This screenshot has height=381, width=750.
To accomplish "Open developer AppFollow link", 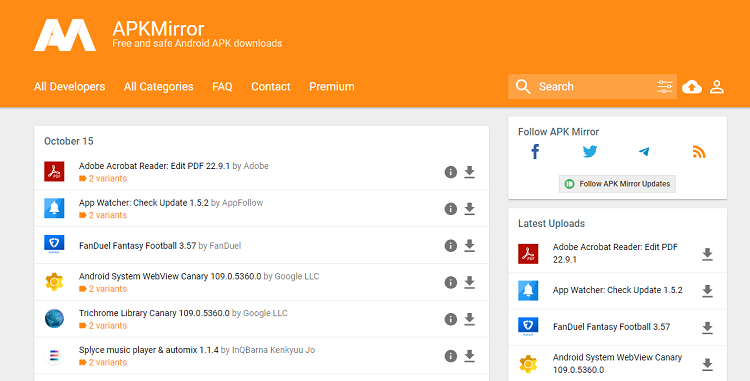I will click(243, 203).
